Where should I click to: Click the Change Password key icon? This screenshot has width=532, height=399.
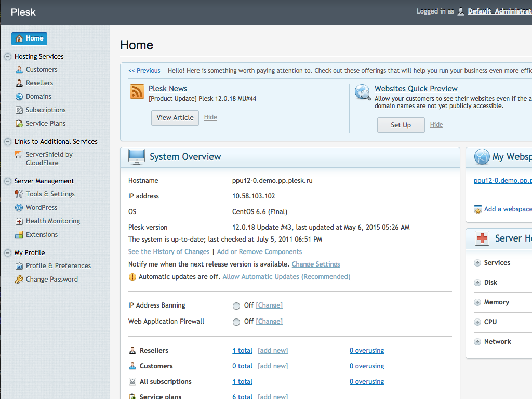19,280
